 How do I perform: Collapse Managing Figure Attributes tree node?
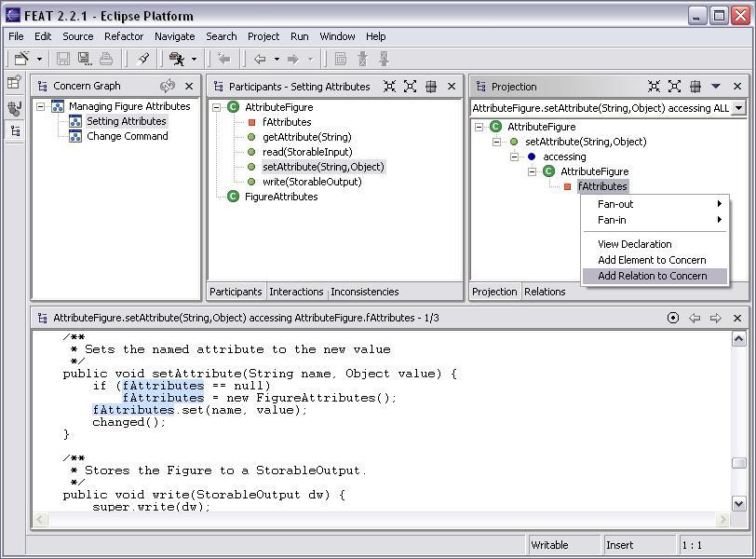pyautogui.click(x=41, y=106)
